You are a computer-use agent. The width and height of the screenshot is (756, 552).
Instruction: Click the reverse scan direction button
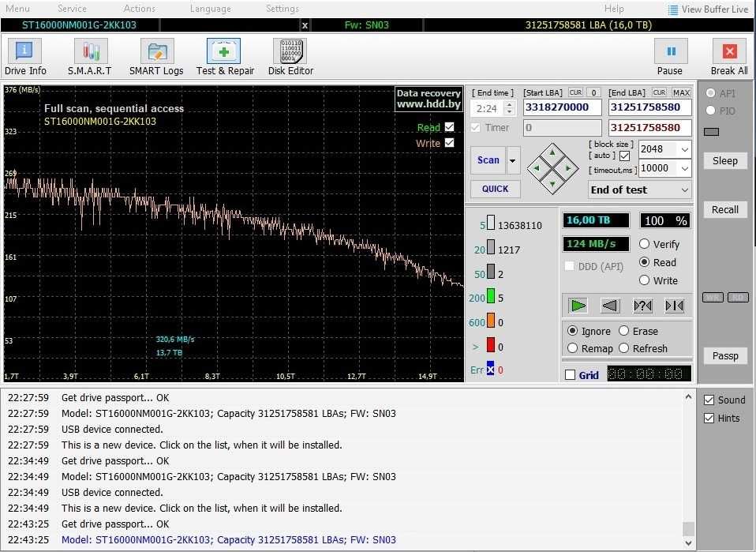pyautogui.click(x=610, y=306)
